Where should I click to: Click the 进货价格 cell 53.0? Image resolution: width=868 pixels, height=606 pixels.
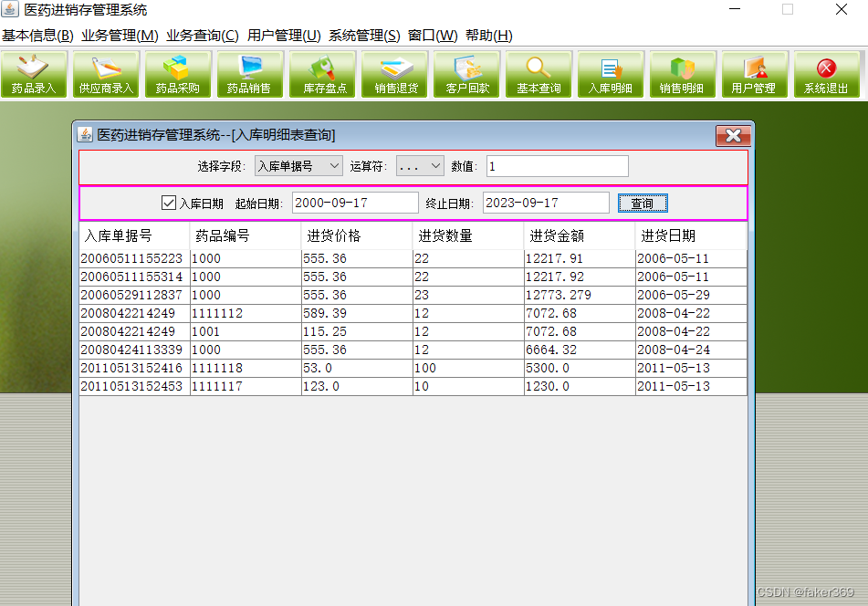357,368
